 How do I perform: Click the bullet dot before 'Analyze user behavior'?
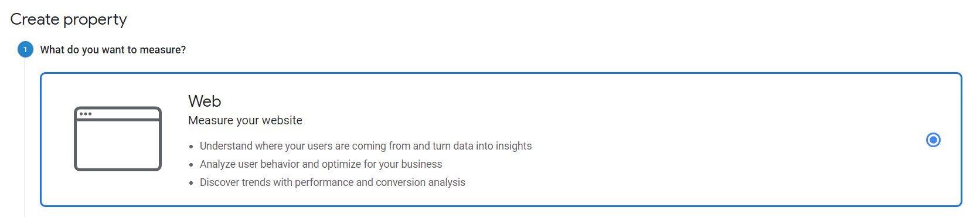point(191,165)
